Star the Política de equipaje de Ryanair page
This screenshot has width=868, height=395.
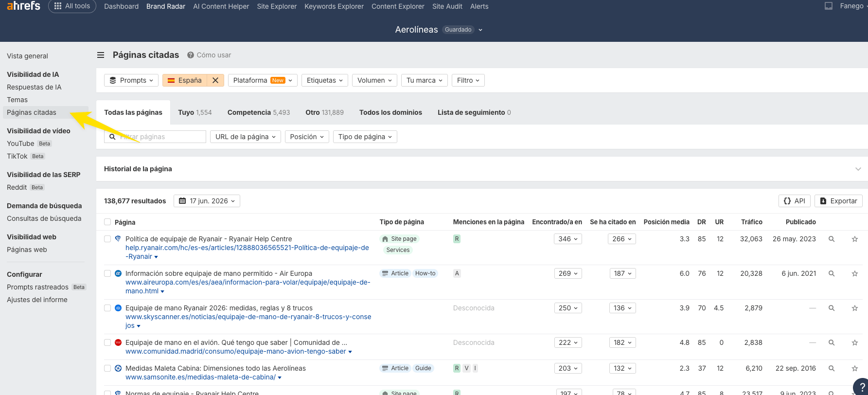(x=855, y=239)
